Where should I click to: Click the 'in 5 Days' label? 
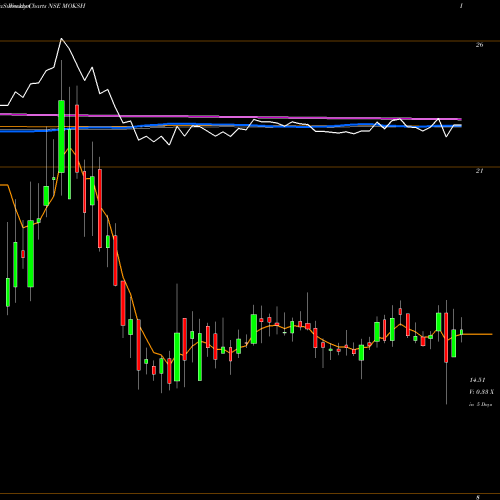click(x=480, y=404)
